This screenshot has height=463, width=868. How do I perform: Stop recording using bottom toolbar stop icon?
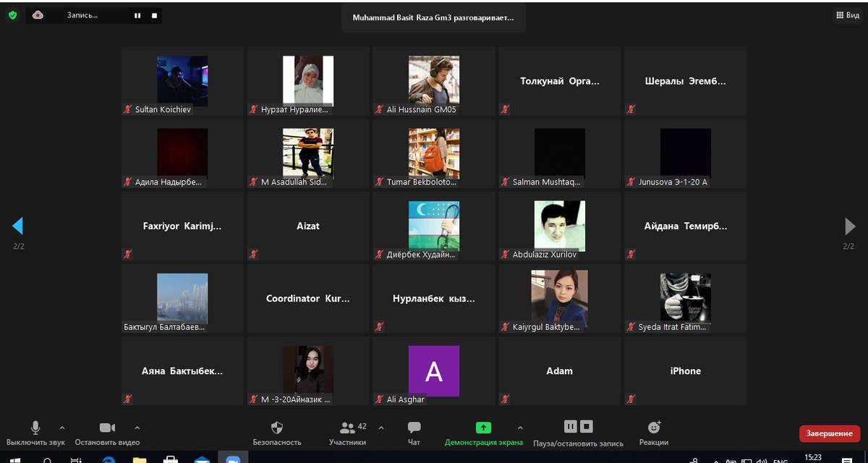[587, 427]
